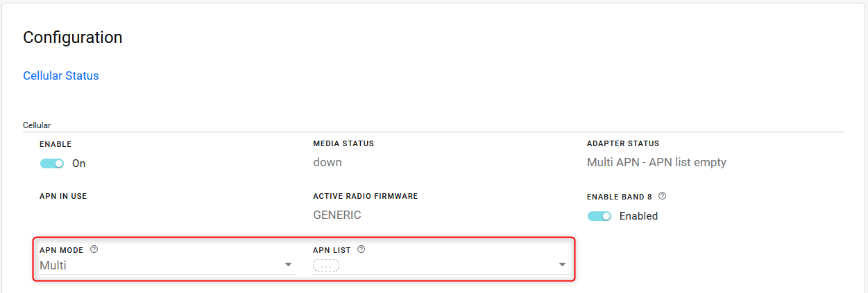The height and width of the screenshot is (293, 868).
Task: Expand the empty APN List field
Action: [444, 265]
